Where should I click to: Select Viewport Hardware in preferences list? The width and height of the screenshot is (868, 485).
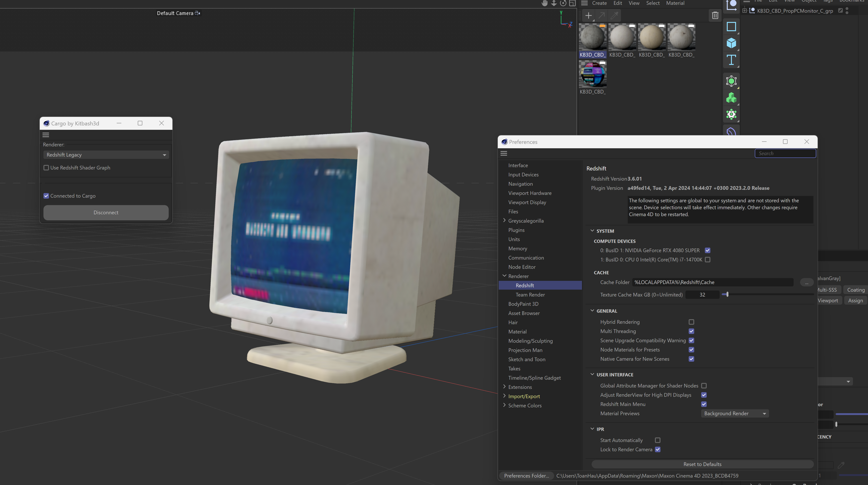[530, 193]
